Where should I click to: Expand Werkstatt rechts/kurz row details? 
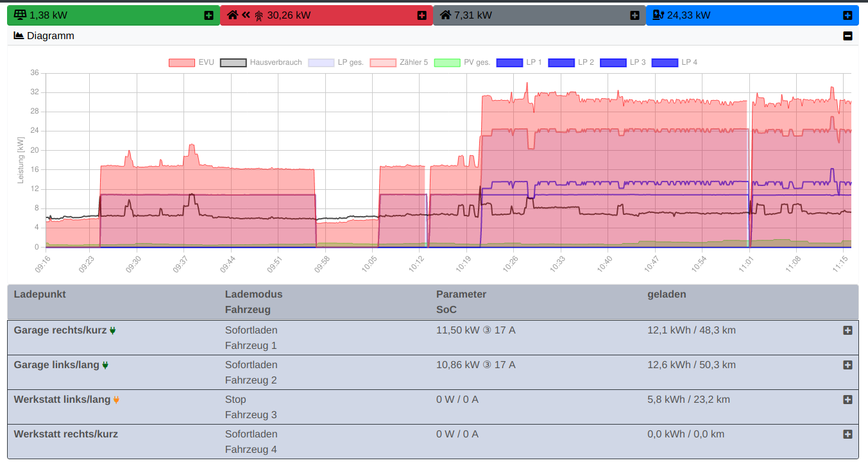pos(847,434)
